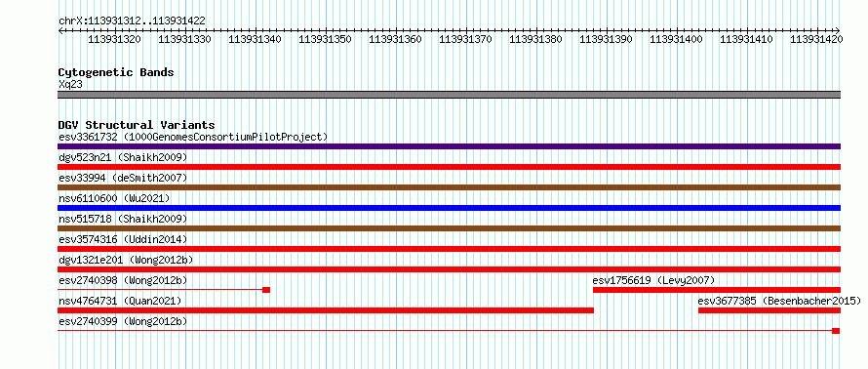Select the brown esv33994 variant bar
Image resolution: width=868 pixels, height=369 pixels.
tap(449, 187)
